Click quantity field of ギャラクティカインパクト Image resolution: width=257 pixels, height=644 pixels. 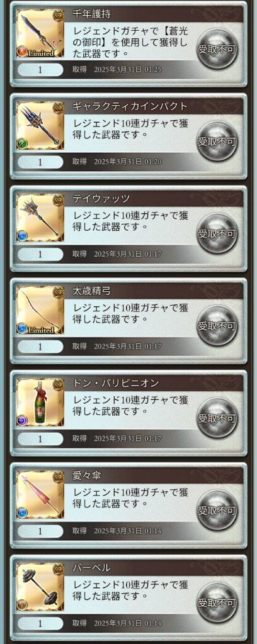[x=40, y=162]
